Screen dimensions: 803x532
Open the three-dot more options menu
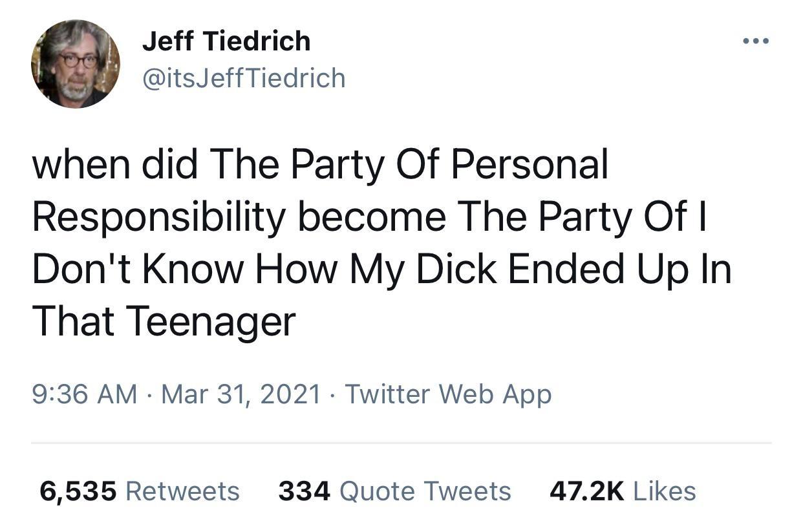pyautogui.click(x=755, y=41)
